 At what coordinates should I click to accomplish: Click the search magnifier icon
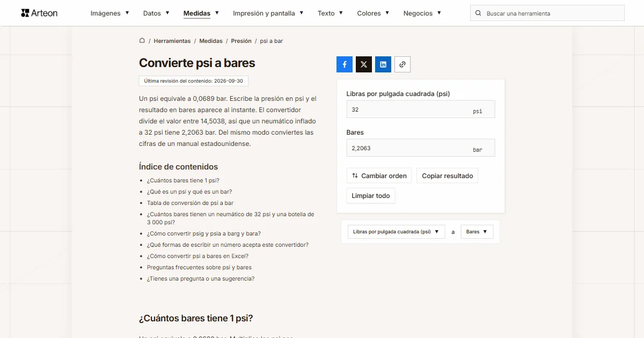point(478,13)
